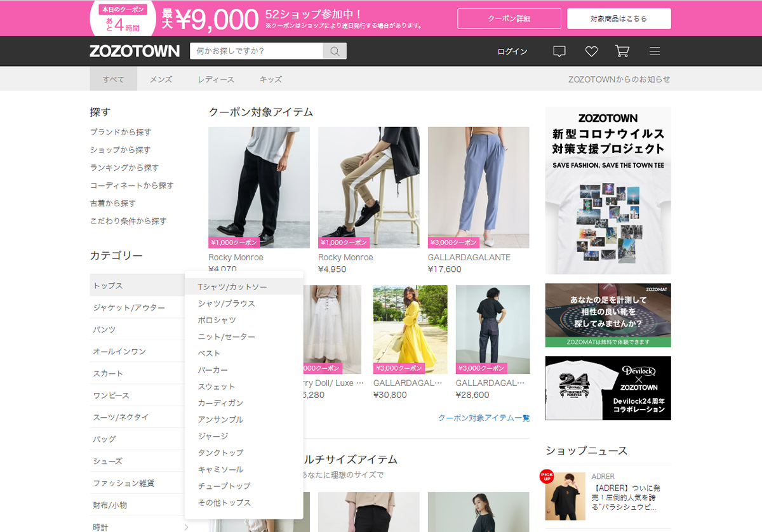The width and height of the screenshot is (762, 532).
Task: Open the shopping cart icon
Action: [622, 51]
